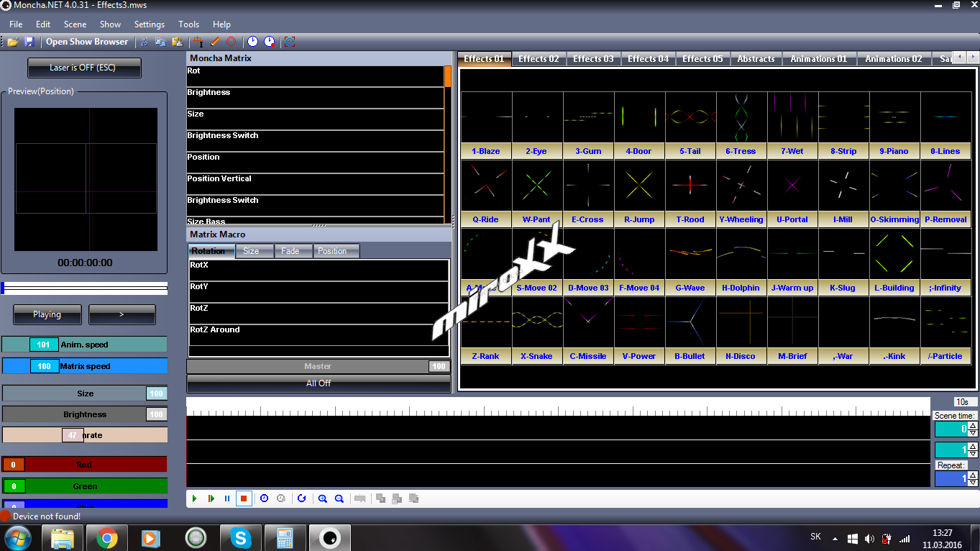
Task: Click the red-cornered target frame icon
Action: coord(289,42)
